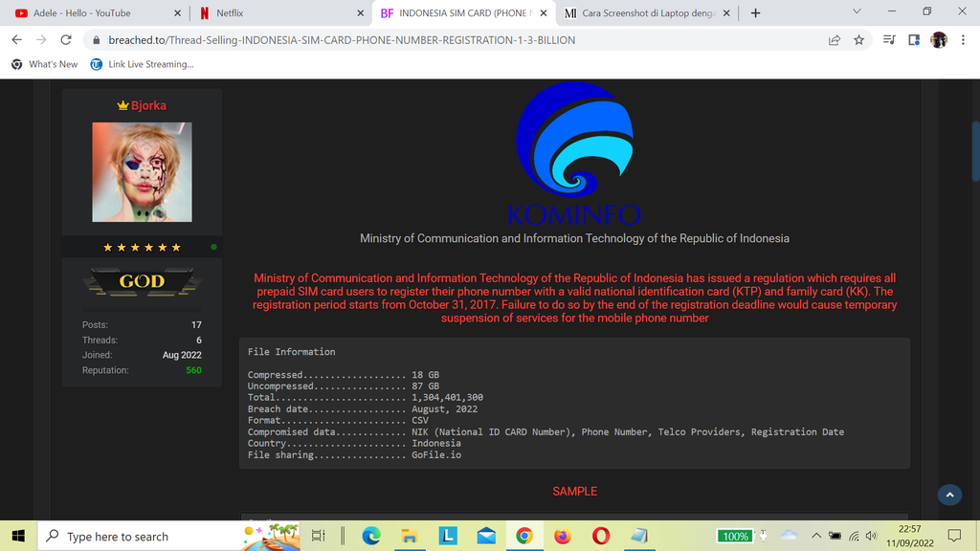Open the media control icon in toolbar

[889, 40]
